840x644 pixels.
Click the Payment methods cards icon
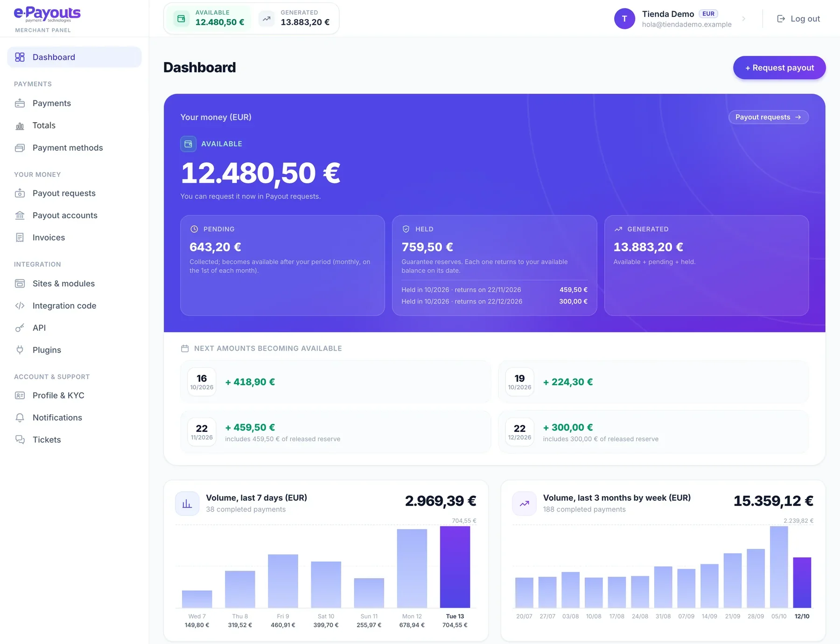(x=20, y=148)
